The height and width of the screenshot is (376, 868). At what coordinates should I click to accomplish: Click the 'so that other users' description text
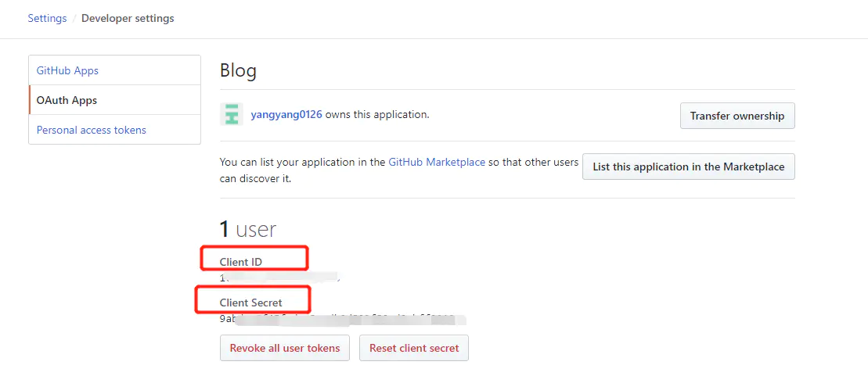534,163
